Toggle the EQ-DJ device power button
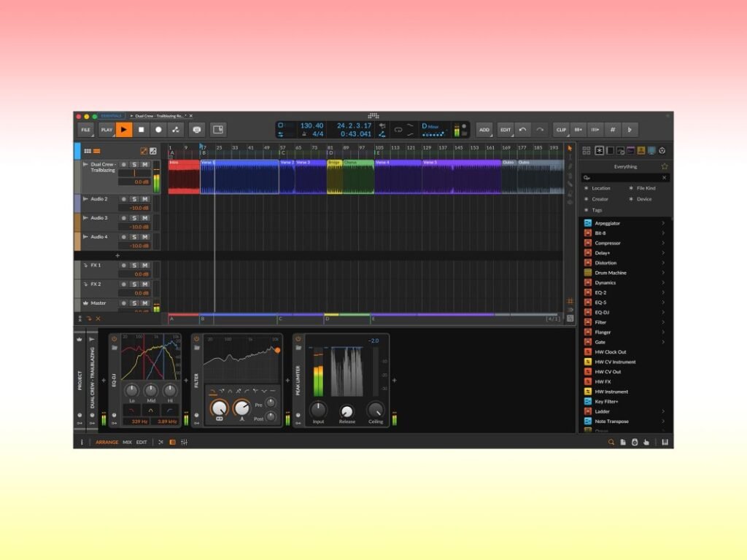Image resolution: width=747 pixels, height=560 pixels. point(114,338)
